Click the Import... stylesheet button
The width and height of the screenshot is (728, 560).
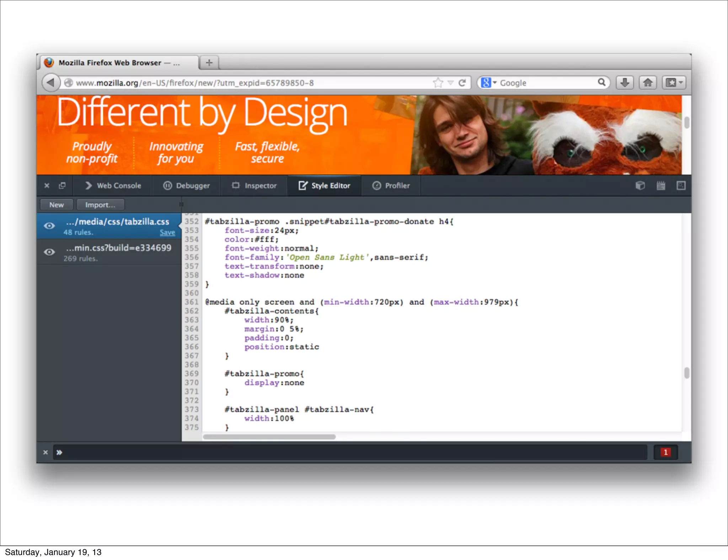100,205
